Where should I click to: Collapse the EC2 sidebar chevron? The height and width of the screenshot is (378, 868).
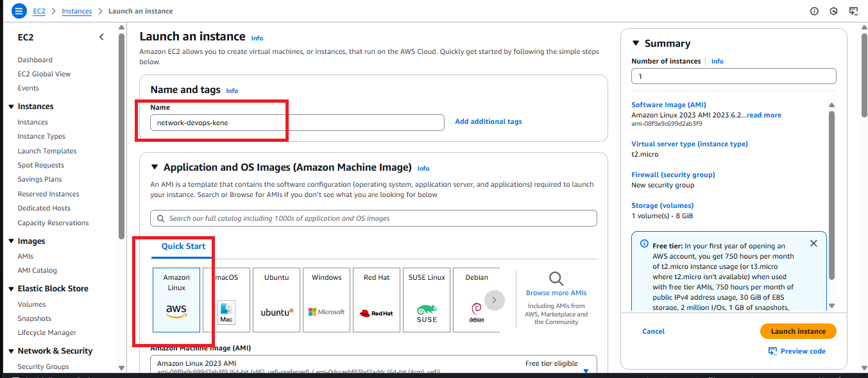101,37
